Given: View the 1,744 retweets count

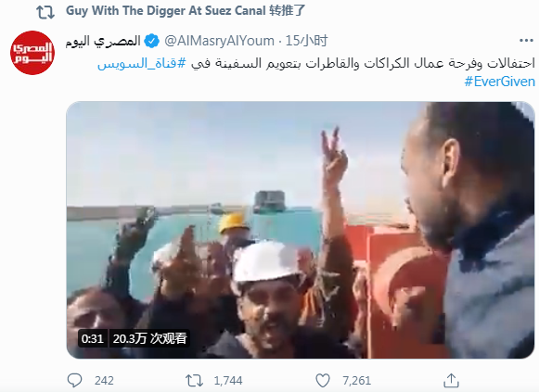Looking at the screenshot, I should click(x=228, y=381).
